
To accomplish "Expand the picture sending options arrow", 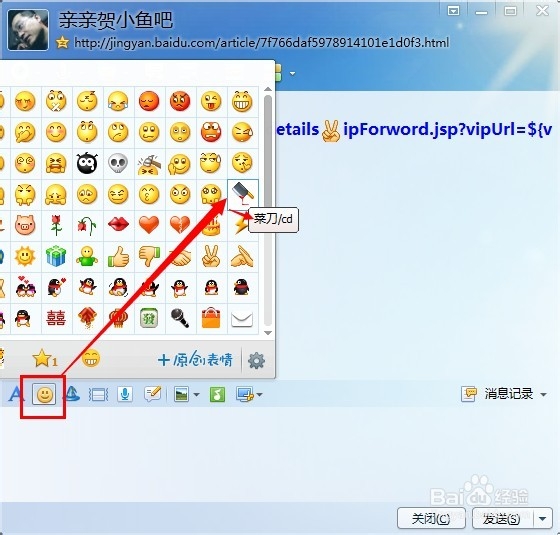I will point(196,395).
